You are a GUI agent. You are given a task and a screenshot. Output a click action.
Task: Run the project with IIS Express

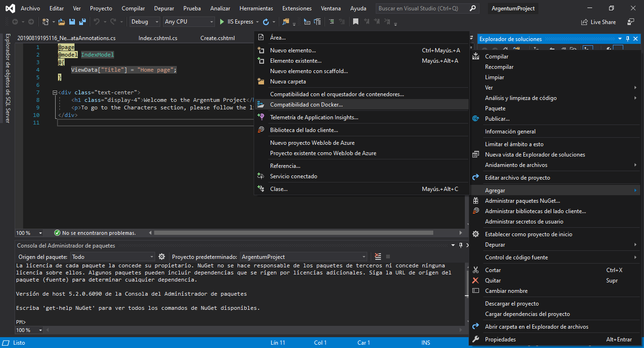click(222, 22)
